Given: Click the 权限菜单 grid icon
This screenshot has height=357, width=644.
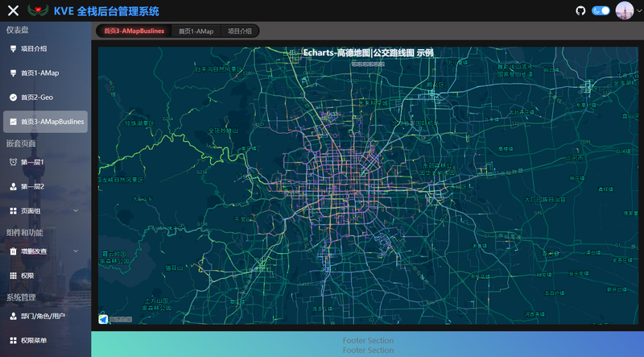Looking at the screenshot, I should tap(13, 340).
